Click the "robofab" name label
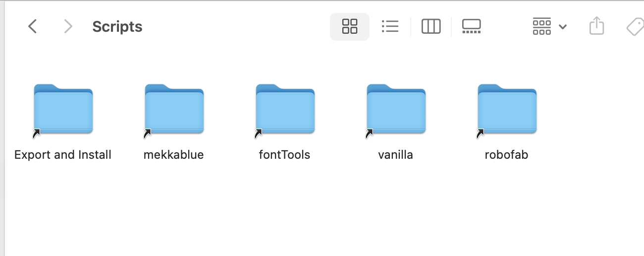The height and width of the screenshot is (256, 644). click(x=507, y=155)
